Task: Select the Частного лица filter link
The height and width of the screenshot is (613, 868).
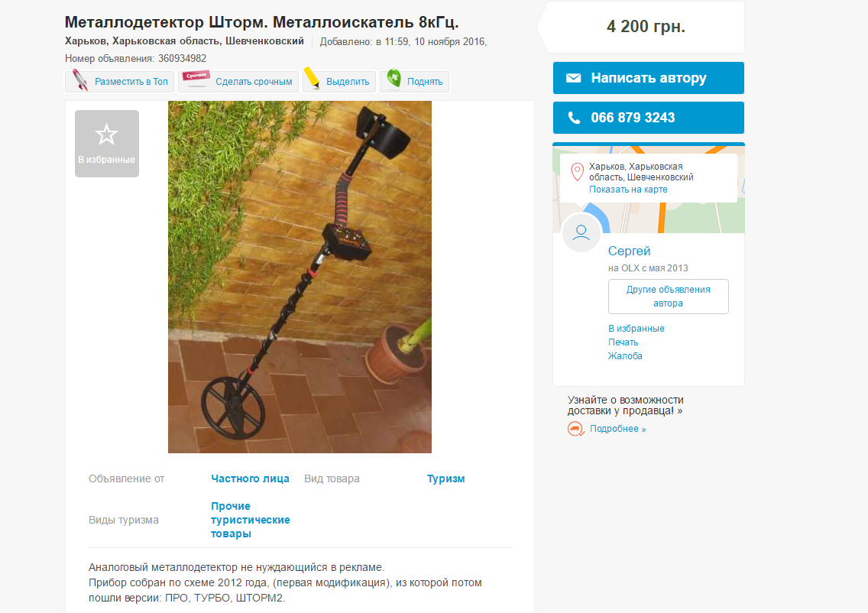Action: coord(250,478)
